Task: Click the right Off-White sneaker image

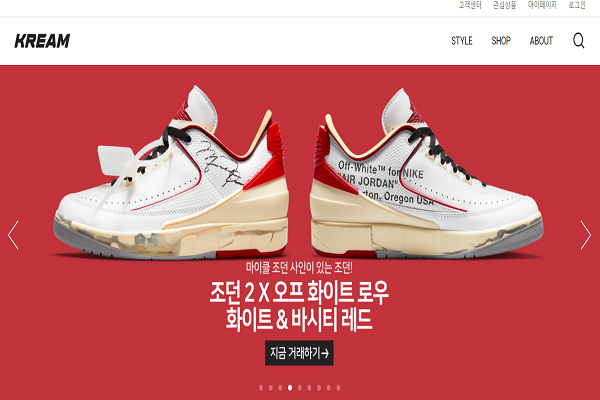Action: pos(426,173)
